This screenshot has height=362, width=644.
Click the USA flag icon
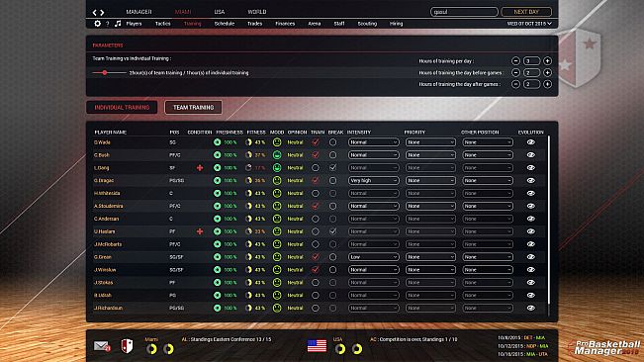click(317, 345)
